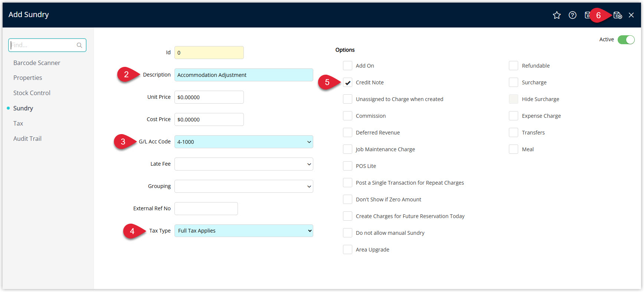Screen dimensions: 644x292
Task: Click the Description field
Action: click(243, 75)
